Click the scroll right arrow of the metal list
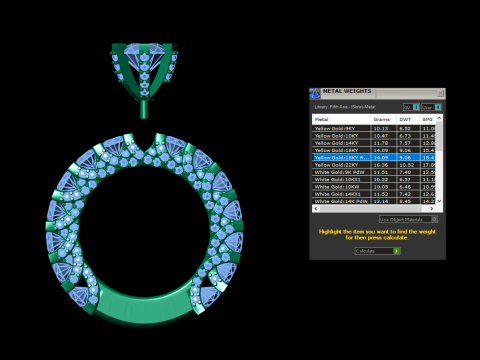This screenshot has width=480, height=360. 432,208
